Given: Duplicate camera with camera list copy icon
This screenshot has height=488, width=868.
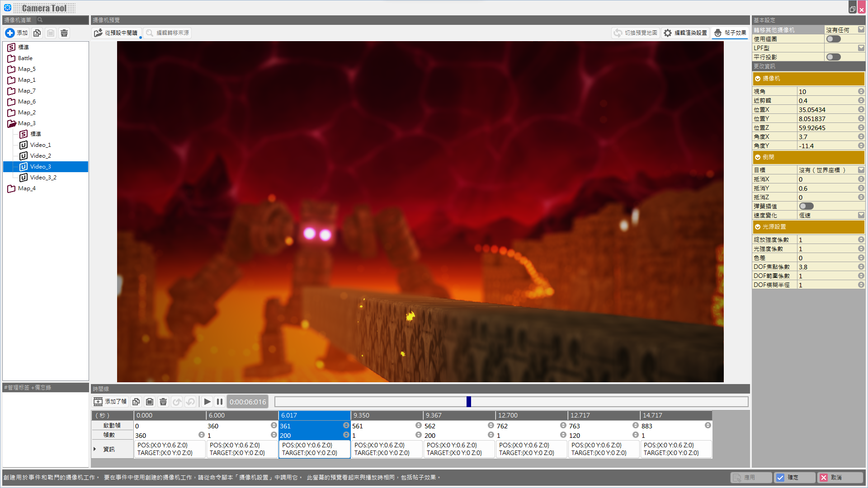Looking at the screenshot, I should (x=37, y=33).
